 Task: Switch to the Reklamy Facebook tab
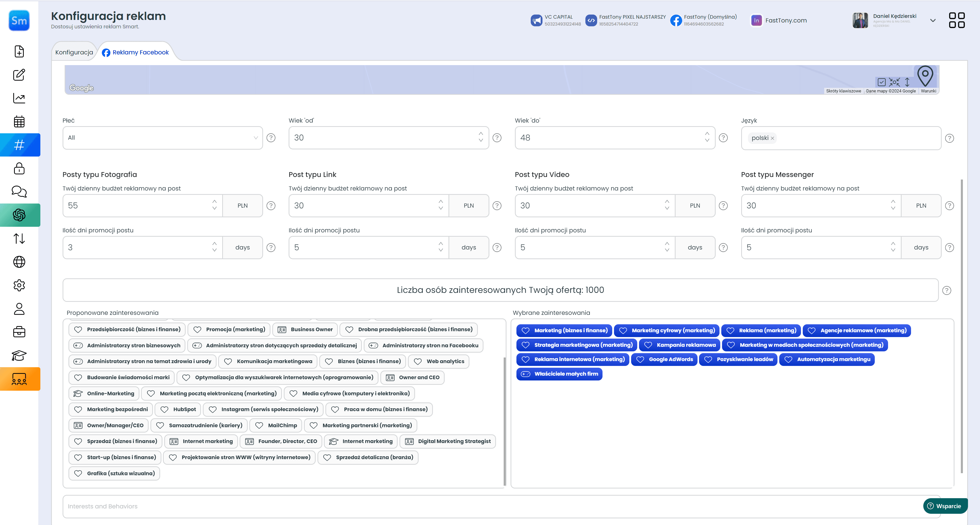pyautogui.click(x=136, y=52)
